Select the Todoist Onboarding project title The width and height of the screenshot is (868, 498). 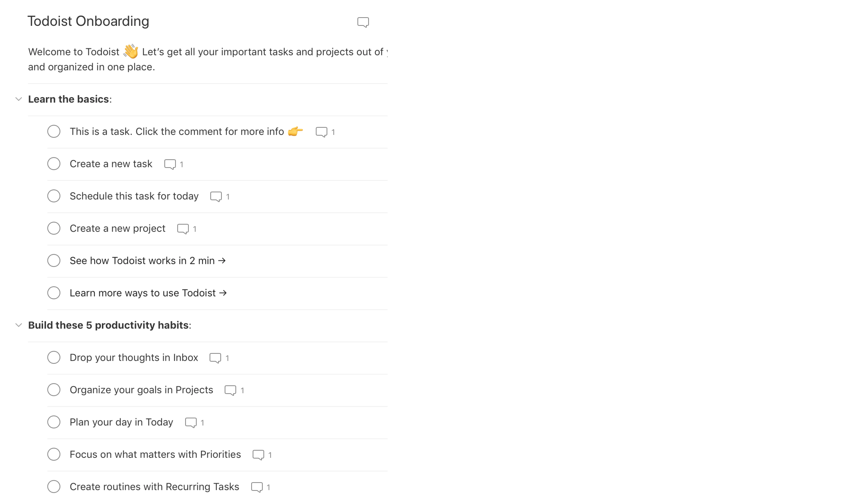coord(88,21)
